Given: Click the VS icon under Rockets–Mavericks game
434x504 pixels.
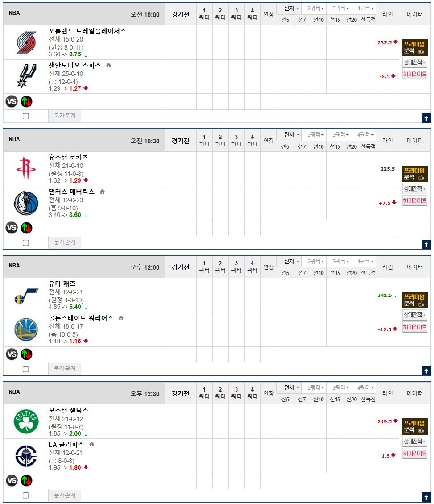Looking at the screenshot, I should coord(12,228).
